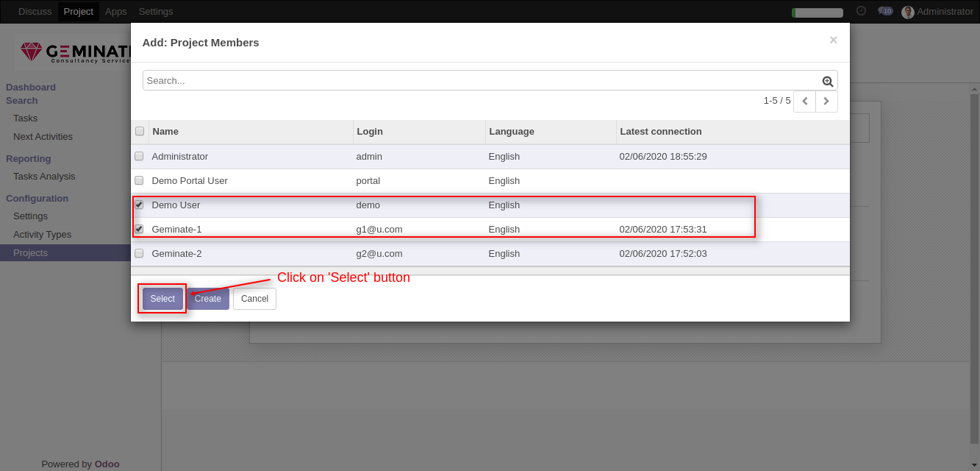Focus the Search input field
This screenshot has height=471, width=980.
coord(482,80)
